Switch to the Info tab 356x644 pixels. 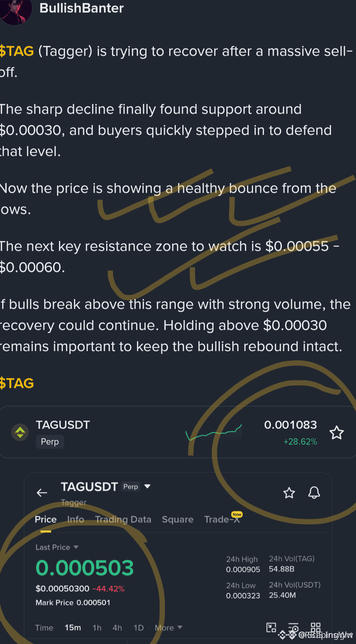(76, 520)
